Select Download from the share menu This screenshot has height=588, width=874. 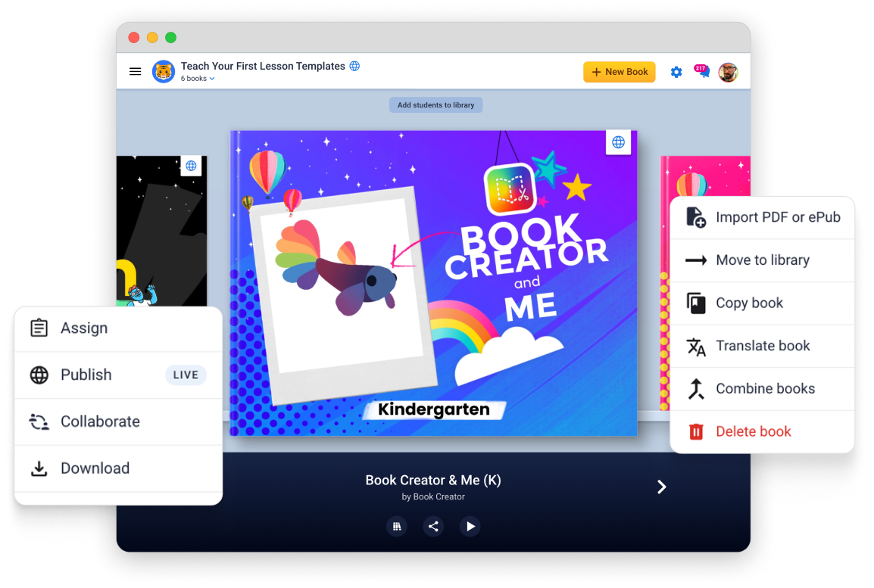(118, 468)
